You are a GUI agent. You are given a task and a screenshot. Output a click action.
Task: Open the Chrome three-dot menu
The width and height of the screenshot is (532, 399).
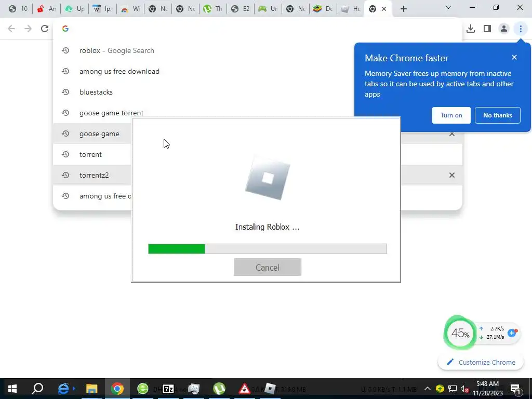[x=521, y=29]
